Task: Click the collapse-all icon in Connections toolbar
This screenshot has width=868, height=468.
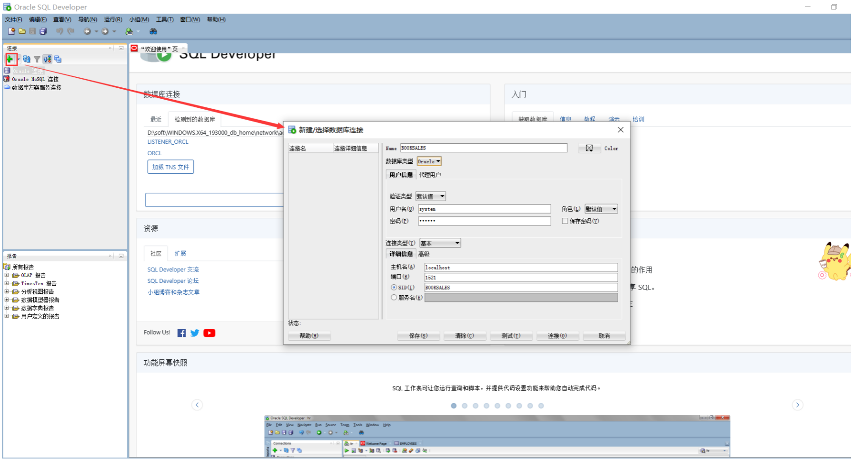Action: 58,59
